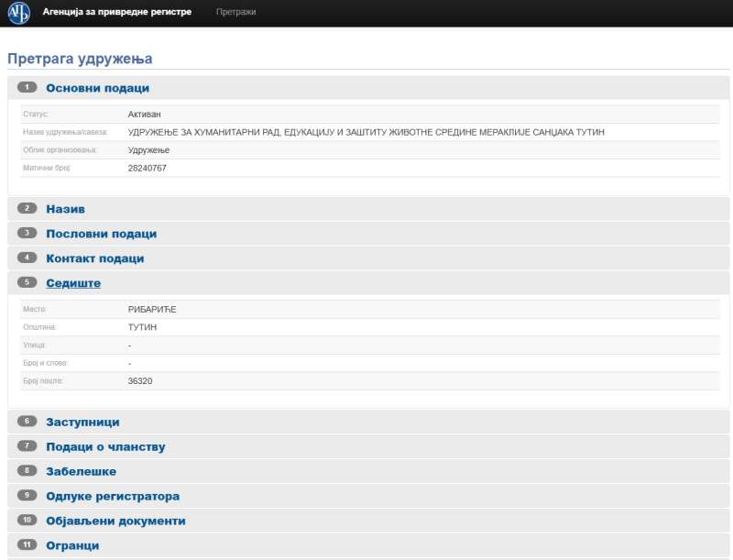
Task: Open the Претражи menu item
Action: (x=235, y=13)
